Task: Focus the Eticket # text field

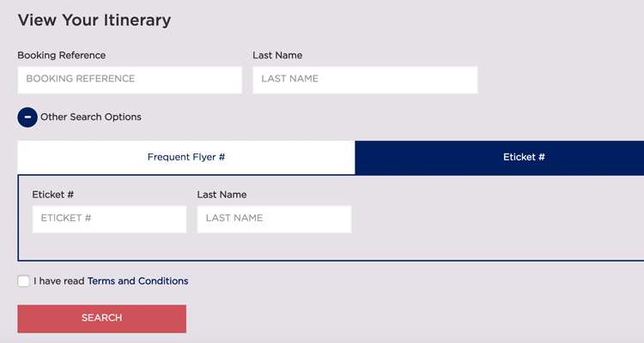Action: click(x=109, y=219)
